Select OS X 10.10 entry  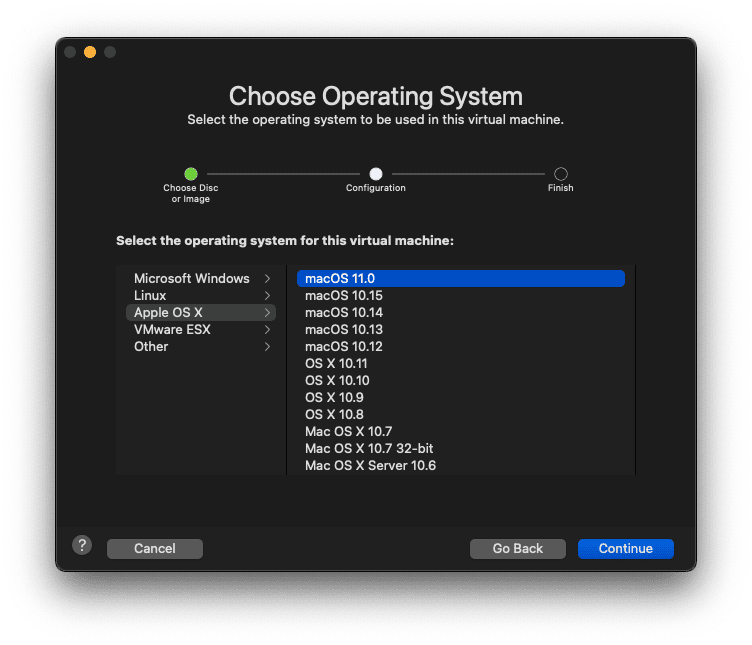pyautogui.click(x=460, y=381)
